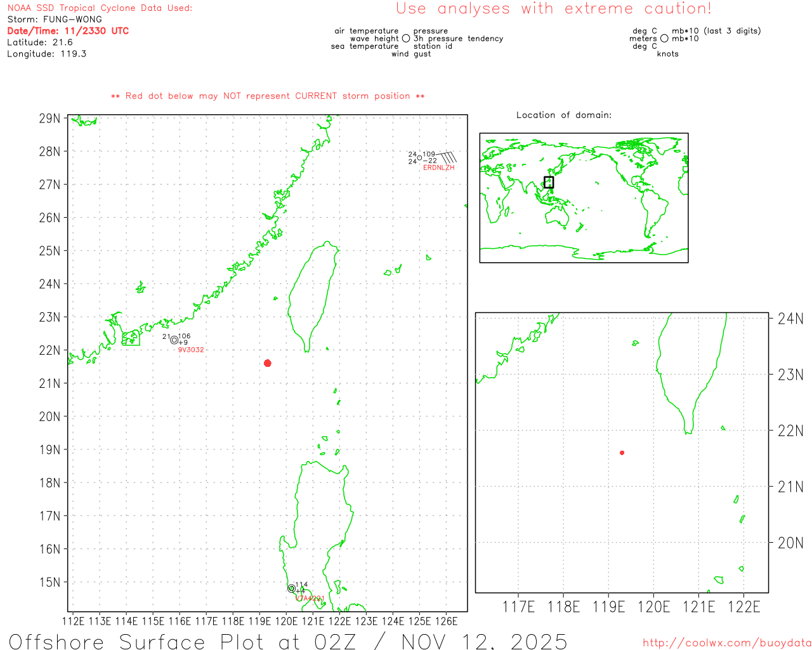Click the left legend station circle
Viewport: 812px width, 650px height.
(406, 39)
